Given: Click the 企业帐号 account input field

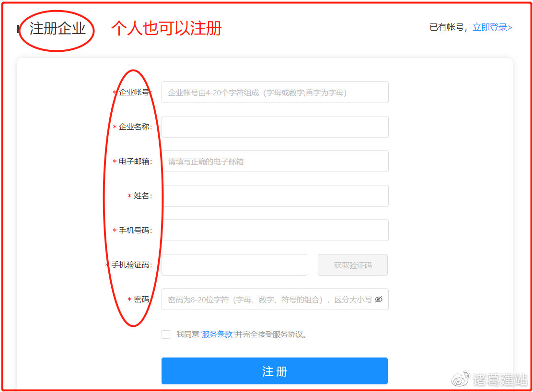Looking at the screenshot, I should [x=275, y=92].
